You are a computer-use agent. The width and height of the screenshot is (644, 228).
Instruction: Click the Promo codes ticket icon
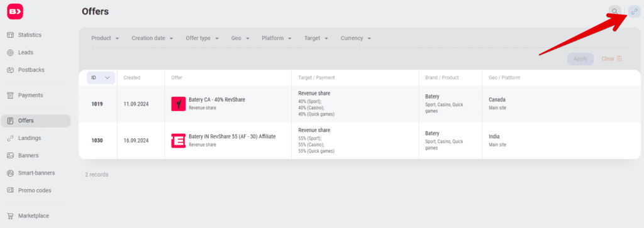(11, 191)
